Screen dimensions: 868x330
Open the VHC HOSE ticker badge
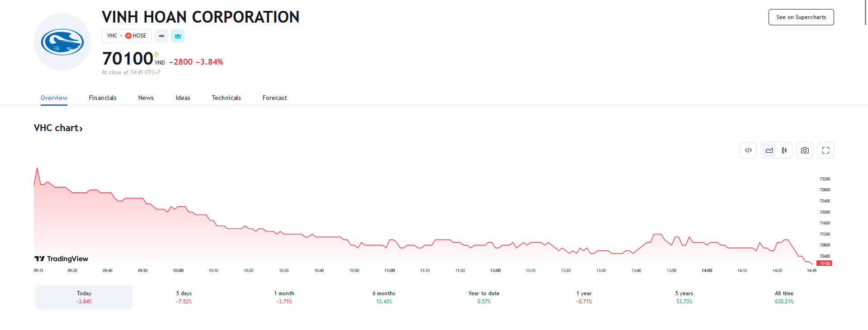(x=127, y=36)
